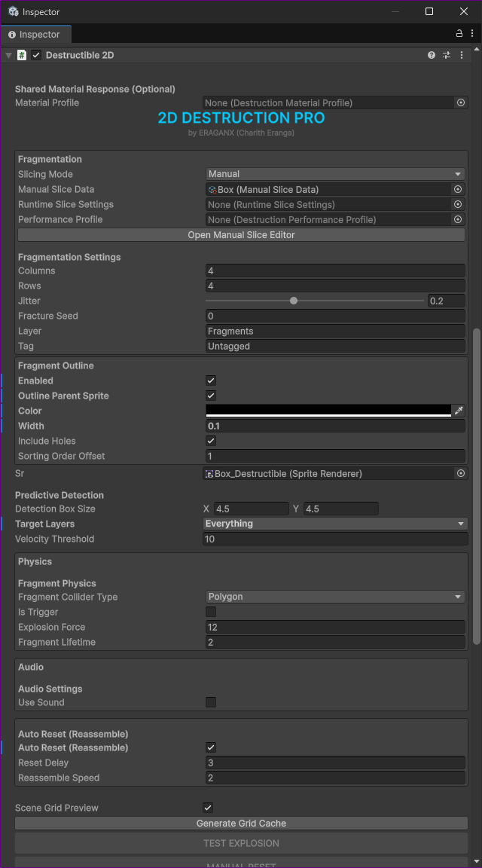Viewport: 482px width, 868px height.
Task: Click Detection Box Size X field
Action: [252, 509]
